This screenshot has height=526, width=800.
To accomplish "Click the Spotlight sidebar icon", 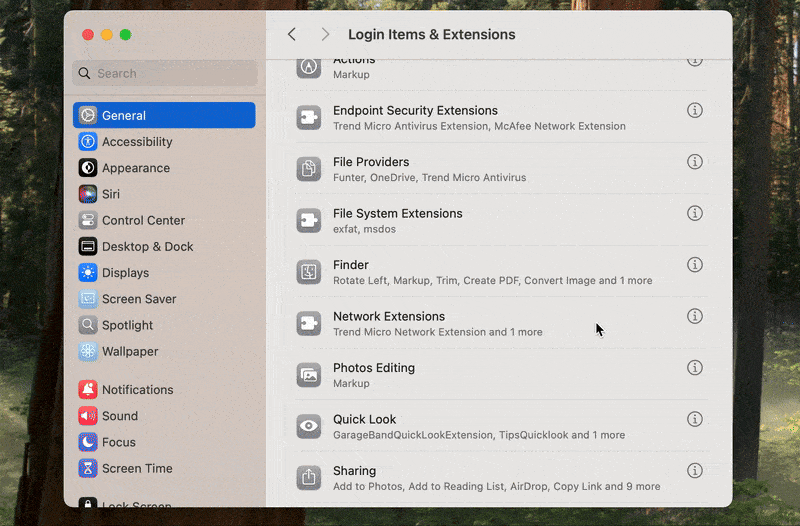I will point(88,325).
